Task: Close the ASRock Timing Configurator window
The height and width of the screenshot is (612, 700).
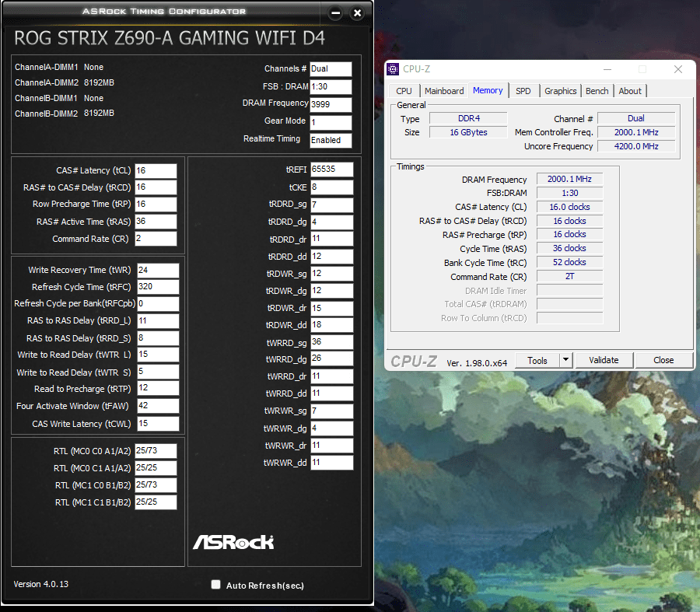Action: tap(357, 13)
